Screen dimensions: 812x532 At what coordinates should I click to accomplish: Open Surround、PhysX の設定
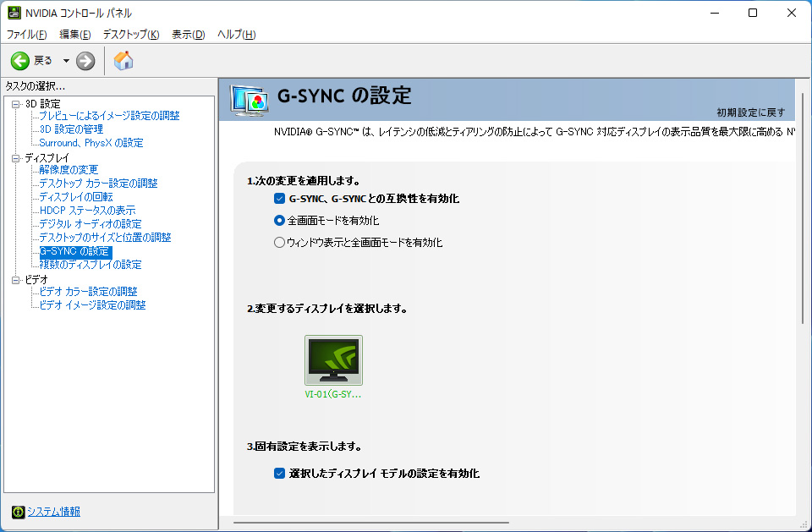coord(91,142)
